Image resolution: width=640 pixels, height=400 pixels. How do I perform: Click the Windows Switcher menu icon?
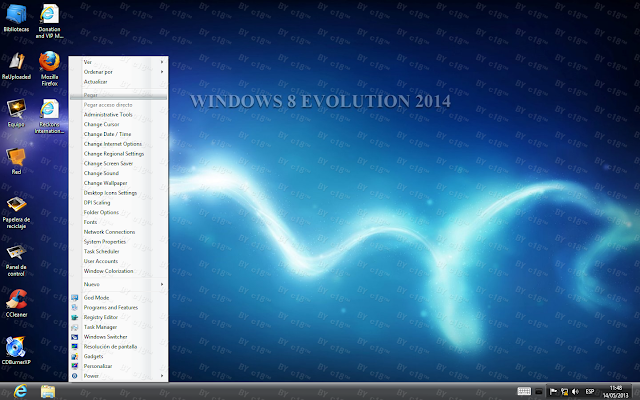click(x=75, y=337)
